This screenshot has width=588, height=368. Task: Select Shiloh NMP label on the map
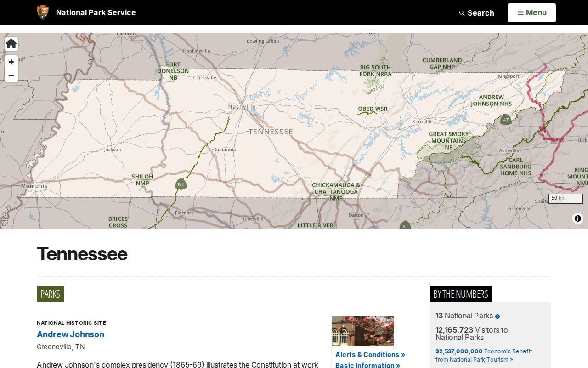pyautogui.click(x=142, y=180)
